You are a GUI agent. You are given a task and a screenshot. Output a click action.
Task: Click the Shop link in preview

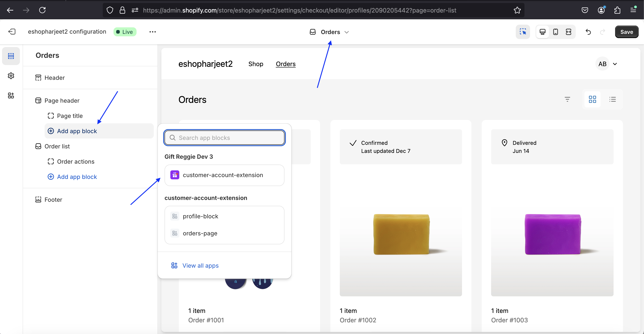pyautogui.click(x=255, y=64)
